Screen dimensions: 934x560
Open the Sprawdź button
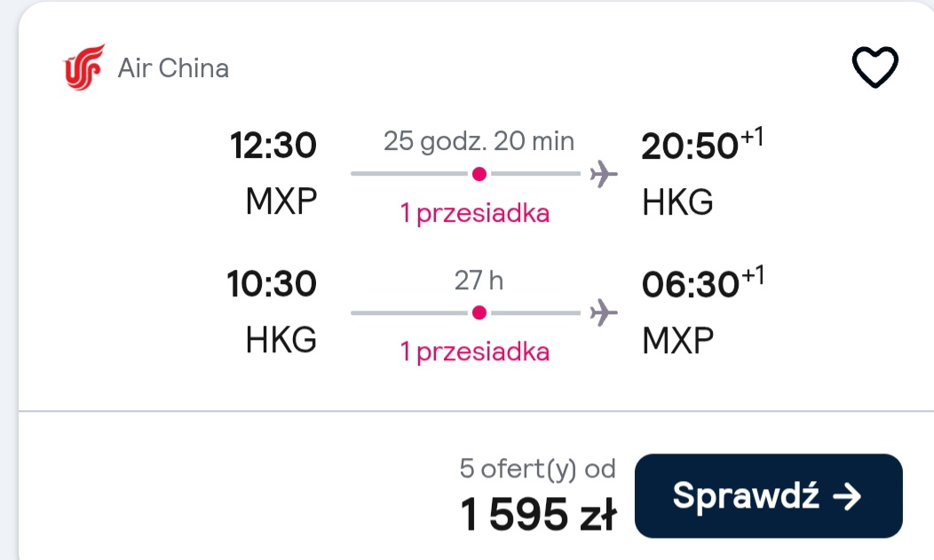click(x=768, y=496)
